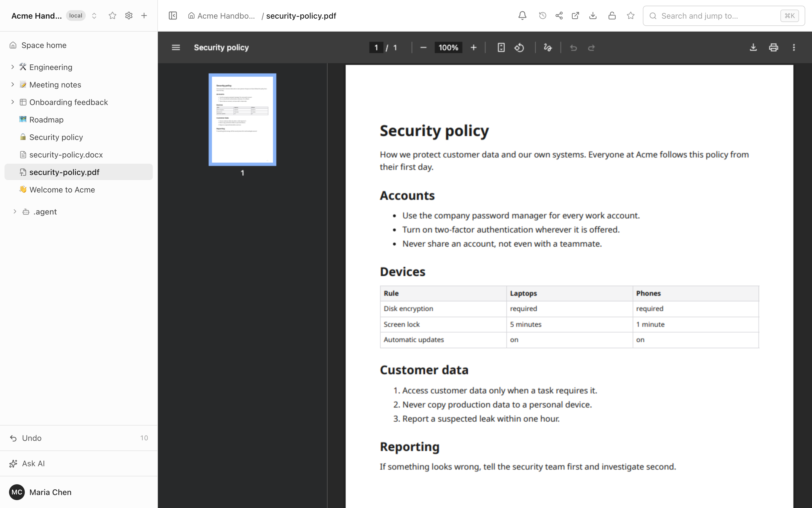
Task: Open the Security policy page
Action: click(x=78, y=137)
